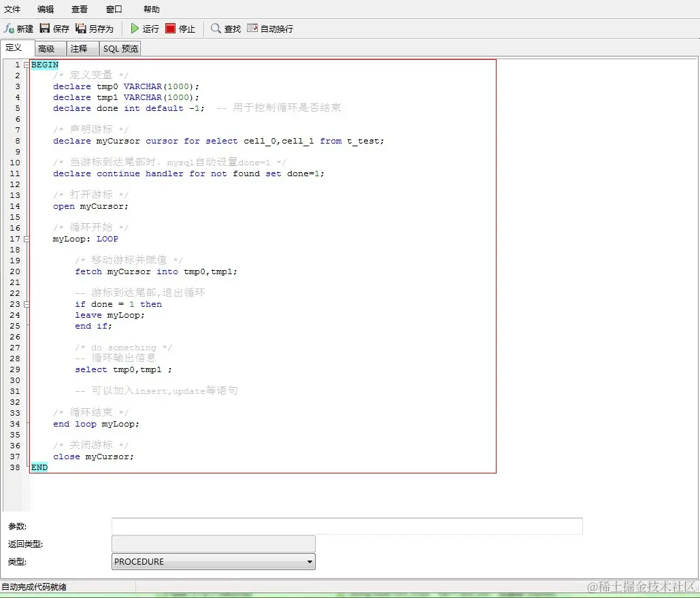Click 'leave myLoop;' line
This screenshot has width=700, height=598.
click(110, 315)
